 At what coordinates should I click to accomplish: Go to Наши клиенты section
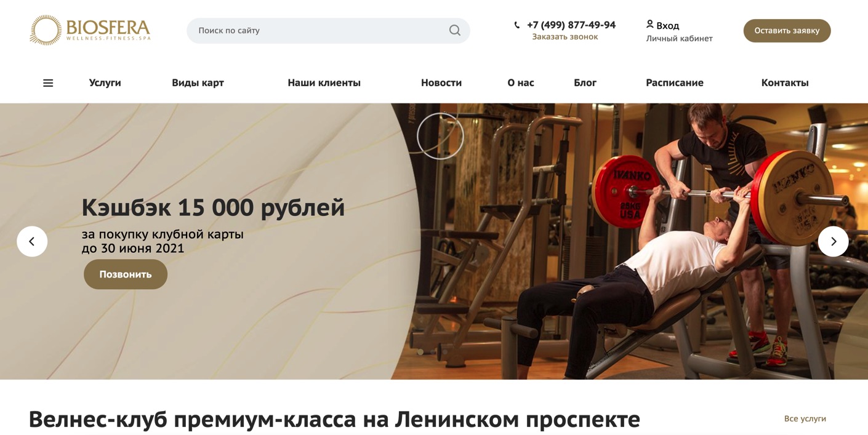point(324,82)
